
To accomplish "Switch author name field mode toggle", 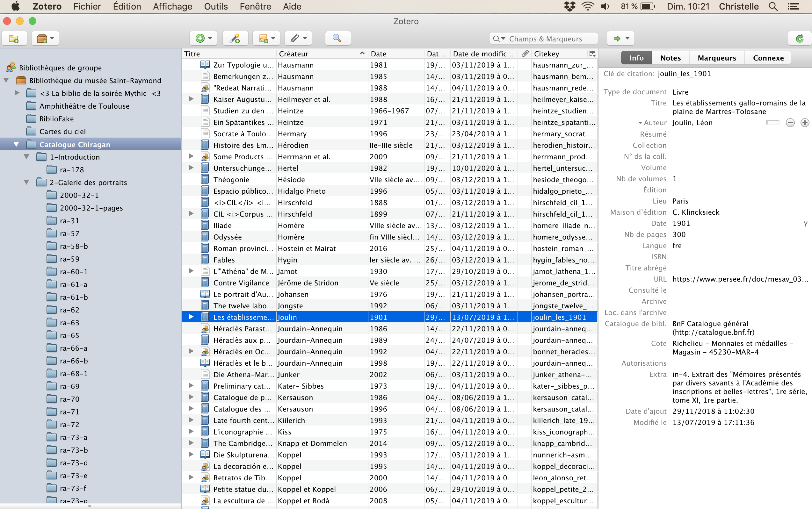I will [773, 123].
